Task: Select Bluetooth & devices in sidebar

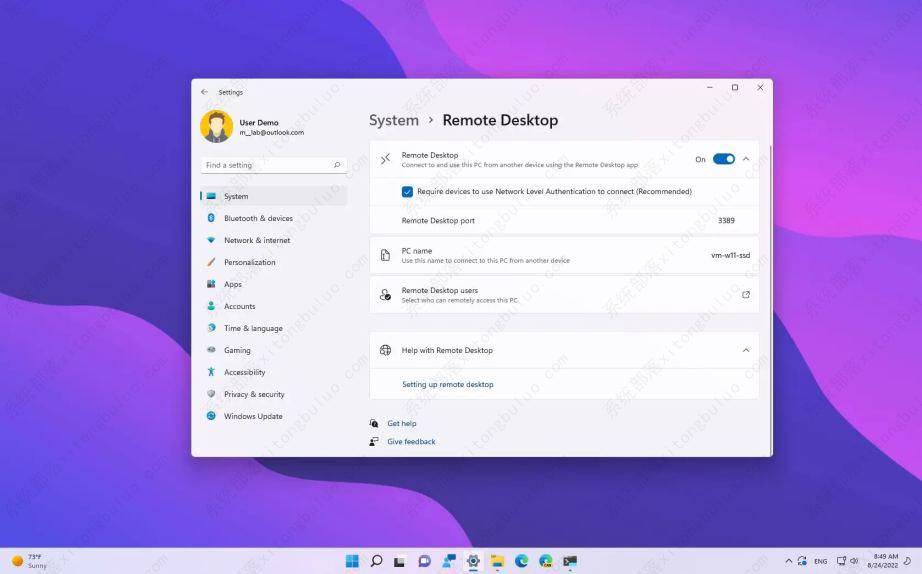Action: (258, 218)
